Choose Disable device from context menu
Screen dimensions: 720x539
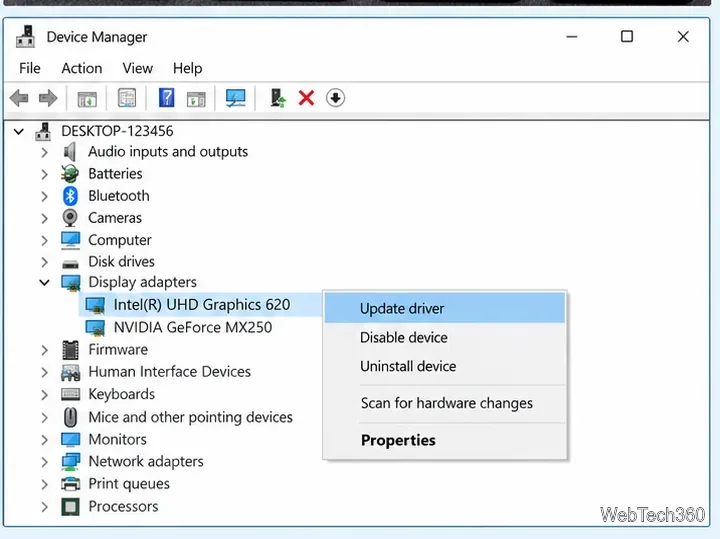point(445,337)
